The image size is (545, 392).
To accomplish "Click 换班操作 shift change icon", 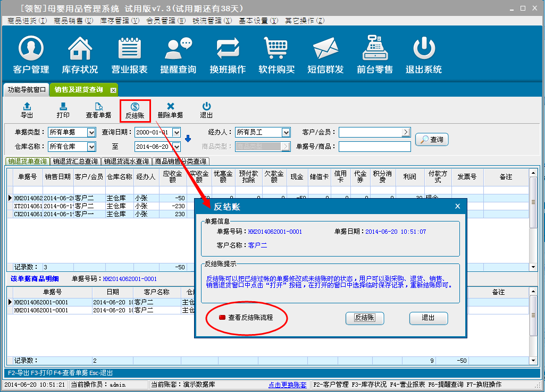I will pos(228,55).
